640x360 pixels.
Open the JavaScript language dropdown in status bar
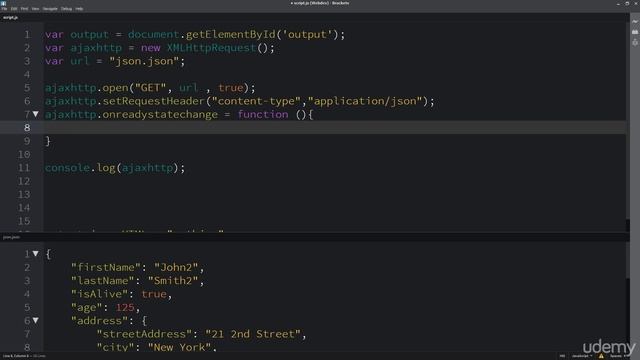pyautogui.click(x=582, y=356)
